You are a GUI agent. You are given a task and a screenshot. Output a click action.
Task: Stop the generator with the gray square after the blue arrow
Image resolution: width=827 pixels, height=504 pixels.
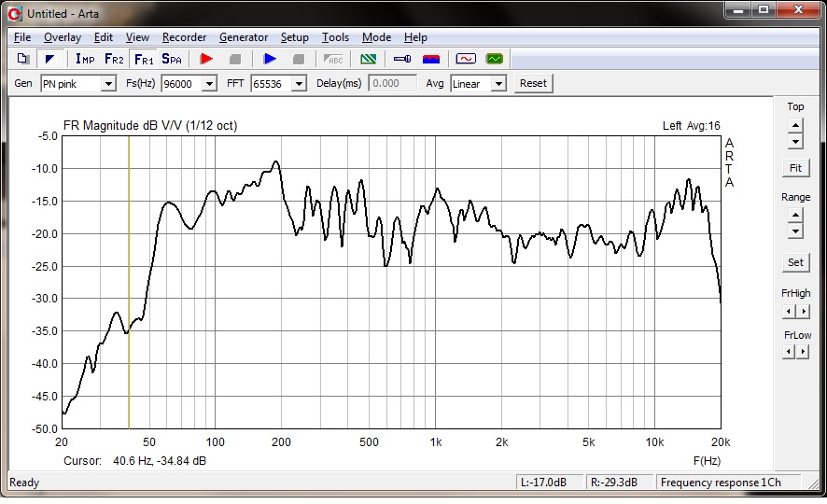299,59
